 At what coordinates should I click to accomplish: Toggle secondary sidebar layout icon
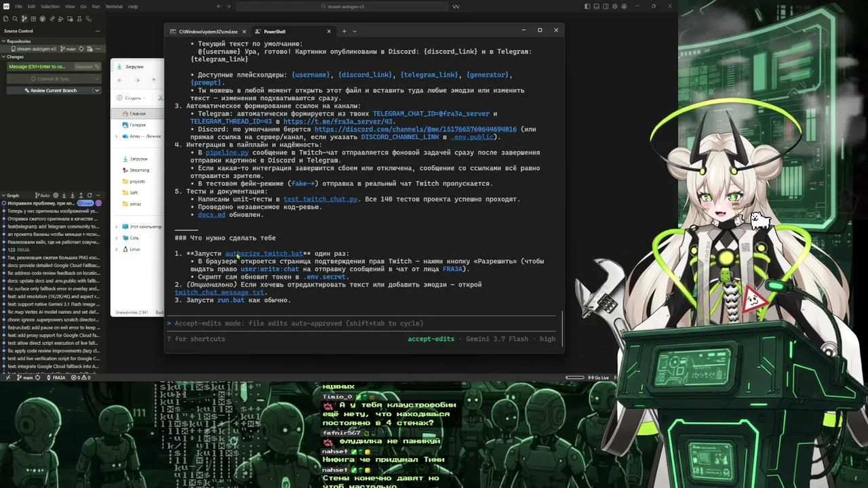point(606,6)
